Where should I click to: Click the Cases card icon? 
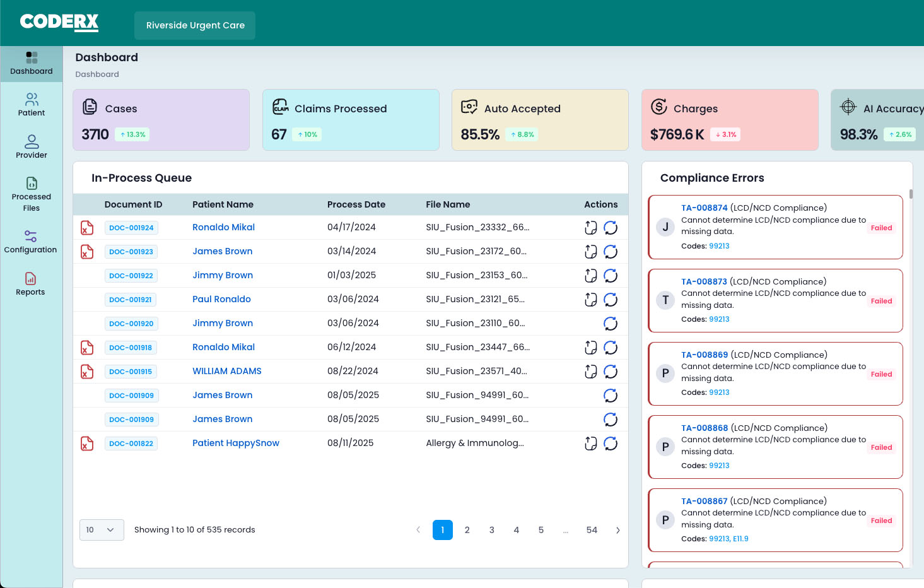point(90,107)
